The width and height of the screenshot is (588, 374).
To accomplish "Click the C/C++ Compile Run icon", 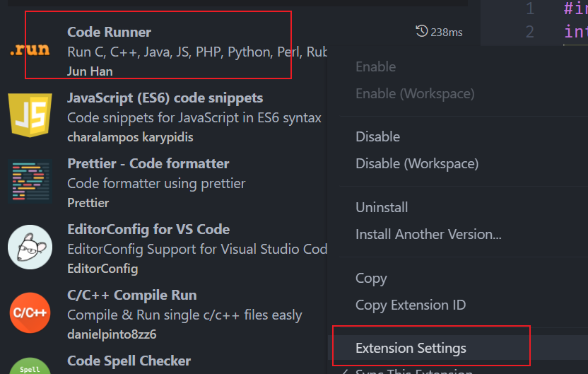I will click(30, 312).
